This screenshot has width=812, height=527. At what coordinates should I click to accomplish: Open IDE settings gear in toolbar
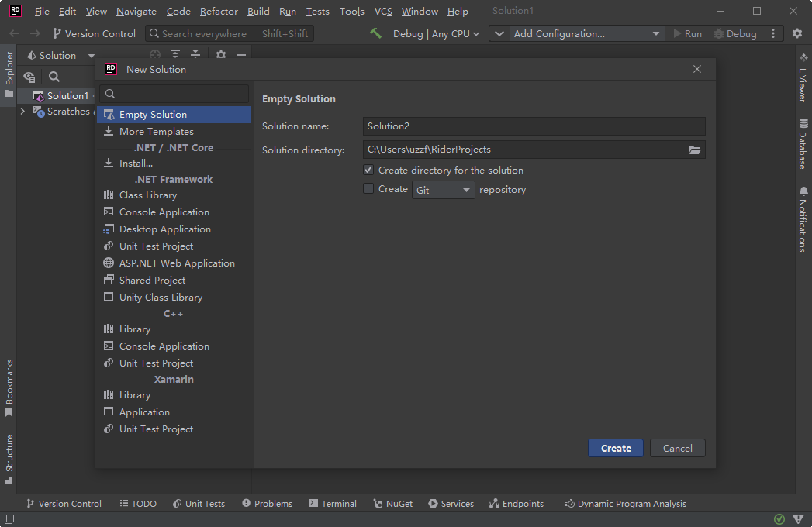pos(797,33)
